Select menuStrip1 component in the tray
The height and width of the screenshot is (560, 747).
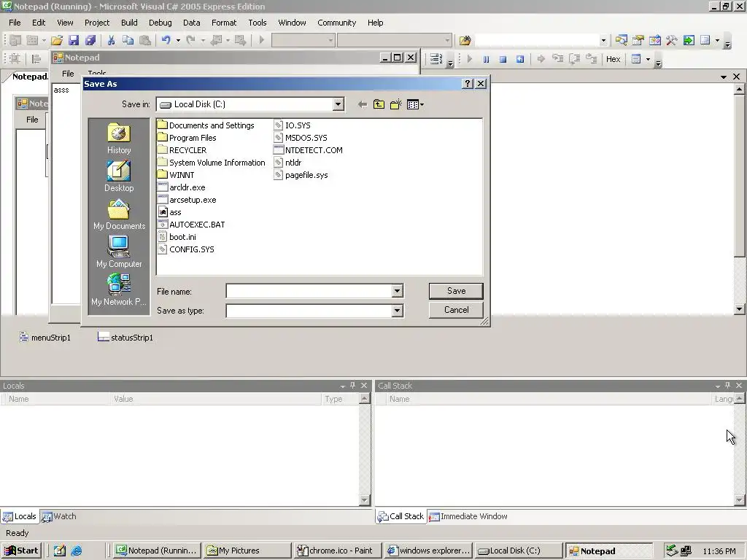(x=44, y=338)
